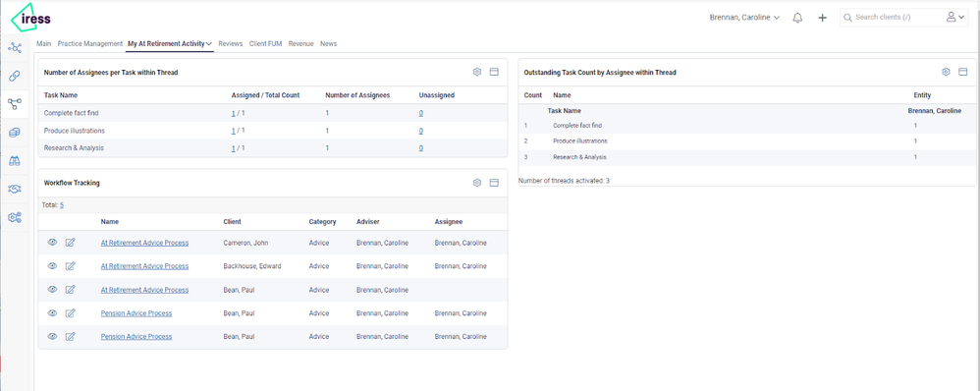Image resolution: width=980 pixels, height=391 pixels.
Task: Edit the Backhouse, Edward workflow row
Action: coord(71,266)
